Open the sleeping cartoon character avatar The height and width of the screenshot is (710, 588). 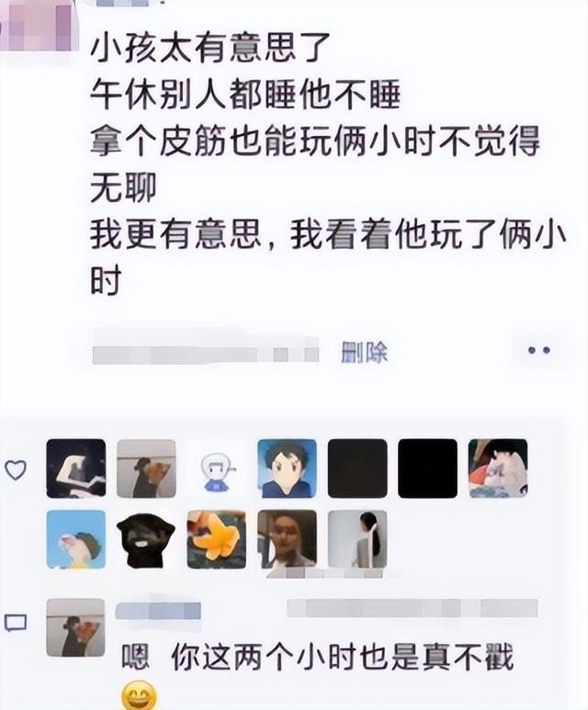[498, 468]
